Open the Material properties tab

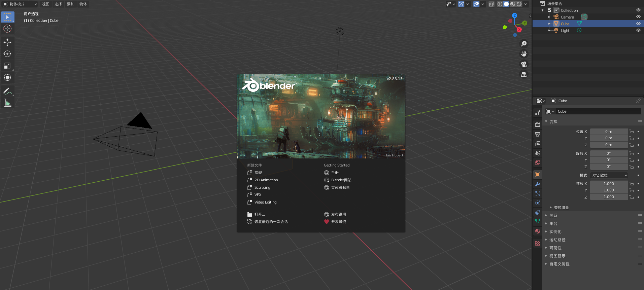pyautogui.click(x=538, y=231)
